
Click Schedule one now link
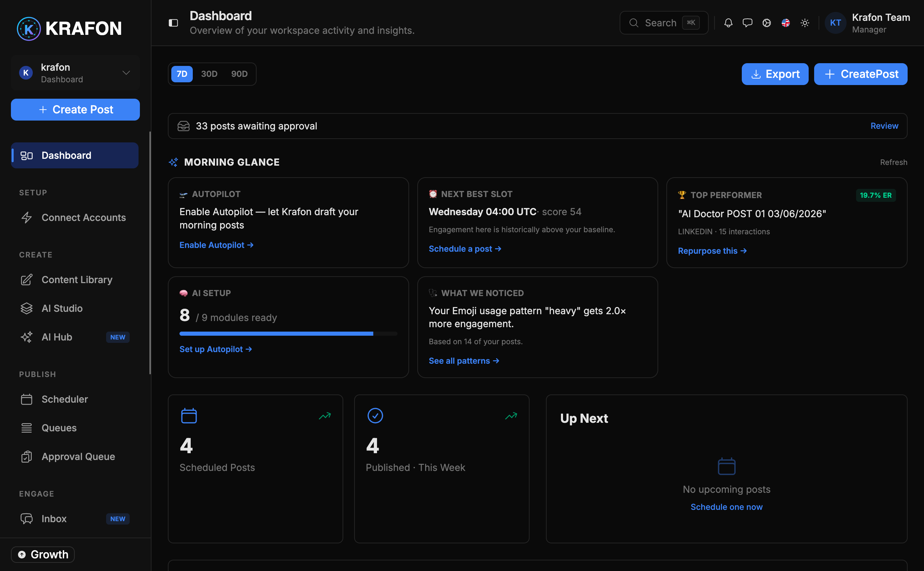click(x=727, y=507)
